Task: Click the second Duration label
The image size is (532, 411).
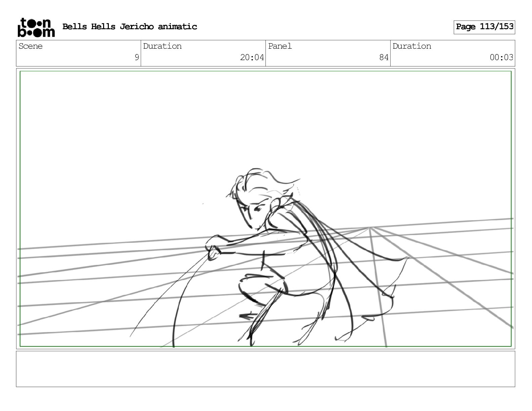Action: pyautogui.click(x=412, y=46)
